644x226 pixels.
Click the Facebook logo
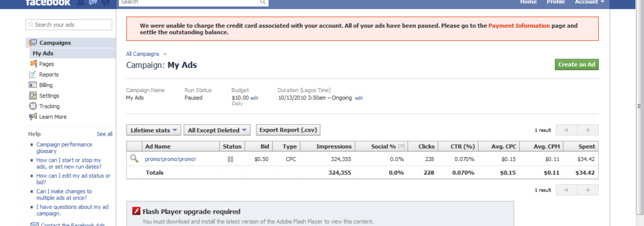[47, 2]
